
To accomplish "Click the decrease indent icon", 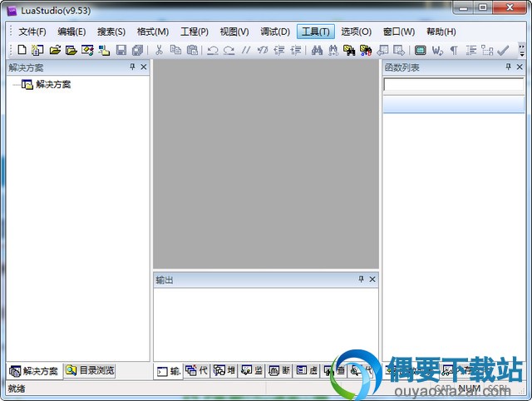I will [279, 50].
